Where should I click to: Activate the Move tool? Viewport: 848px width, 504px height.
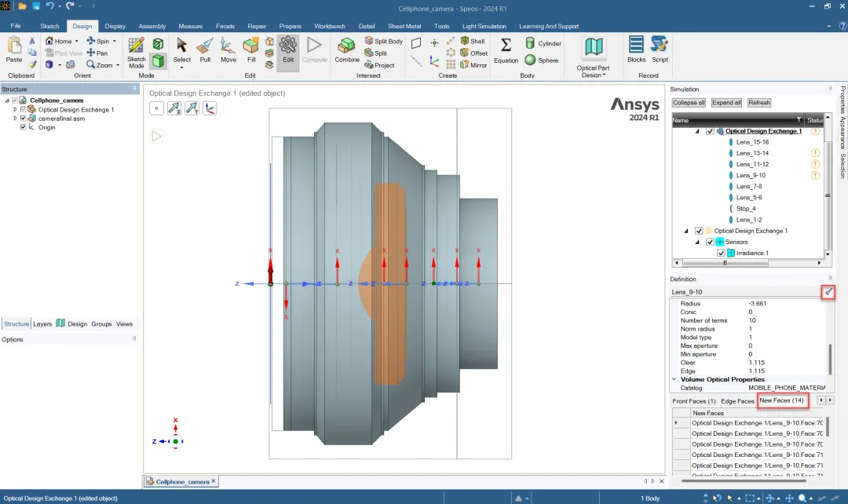tap(228, 51)
